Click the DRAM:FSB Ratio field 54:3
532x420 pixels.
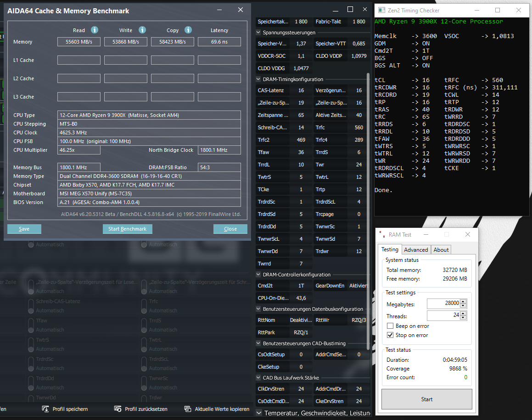click(x=219, y=167)
